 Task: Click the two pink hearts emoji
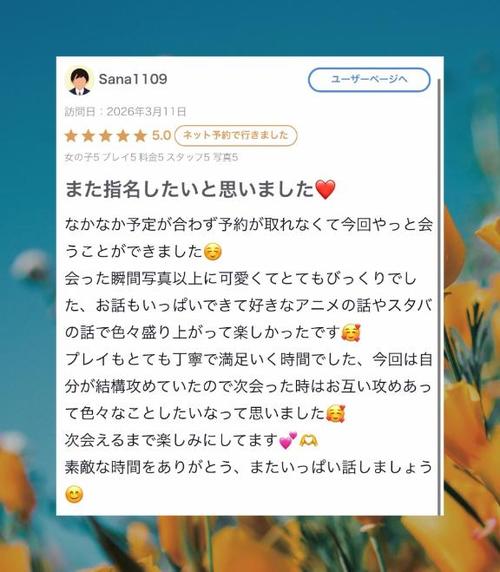click(x=288, y=440)
